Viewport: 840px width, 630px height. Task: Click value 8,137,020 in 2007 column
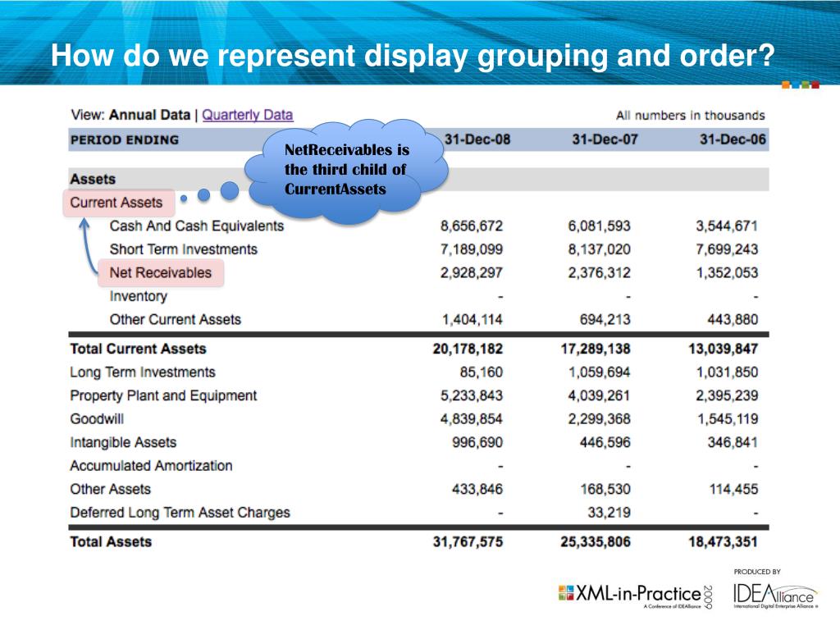point(599,249)
